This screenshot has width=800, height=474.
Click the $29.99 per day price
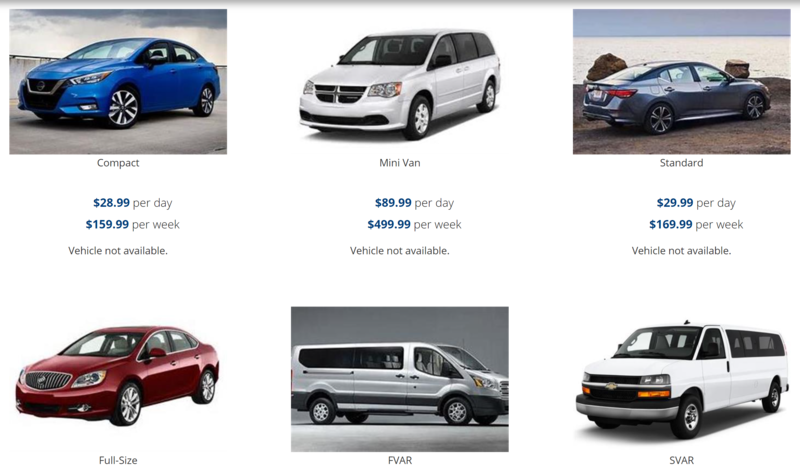[696, 203]
